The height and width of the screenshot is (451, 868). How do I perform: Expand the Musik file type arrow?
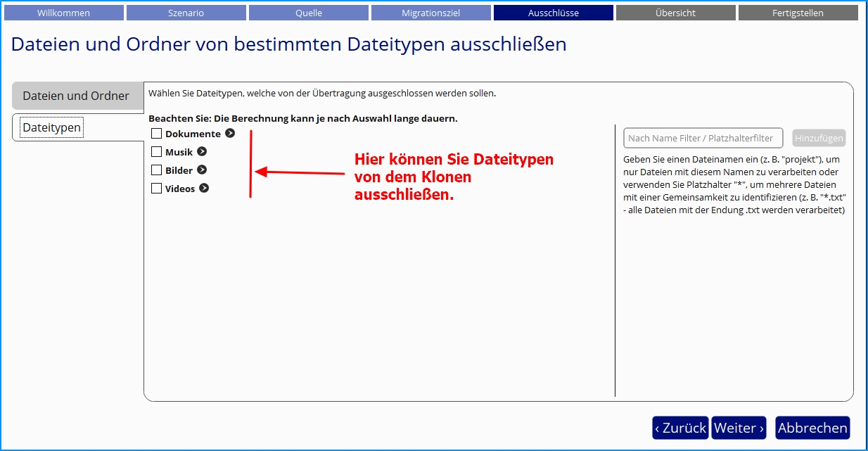pyautogui.click(x=202, y=151)
